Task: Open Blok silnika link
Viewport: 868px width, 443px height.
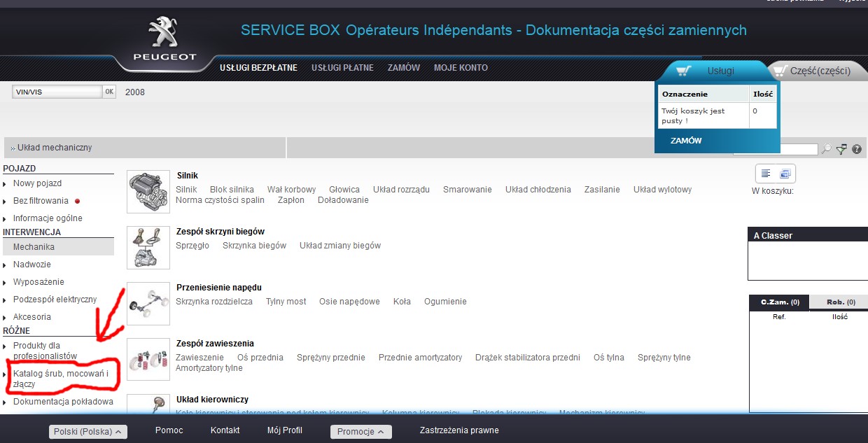Action: pyautogui.click(x=232, y=190)
